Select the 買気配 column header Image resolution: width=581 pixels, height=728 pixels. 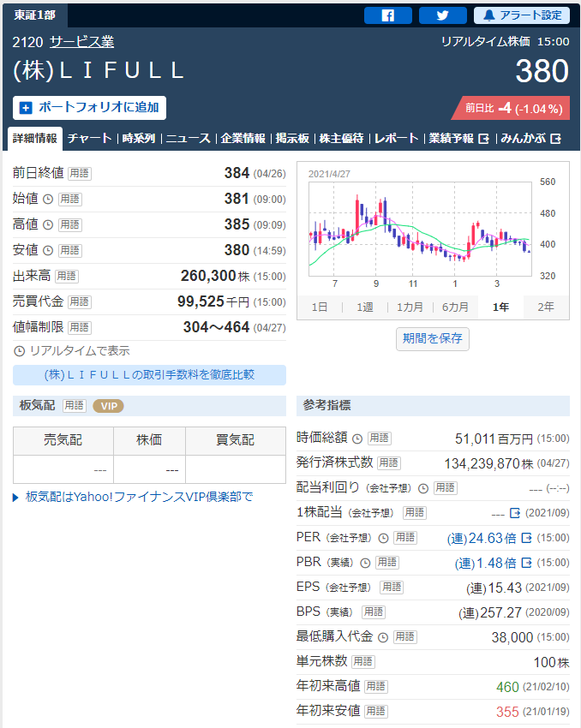coord(236,440)
